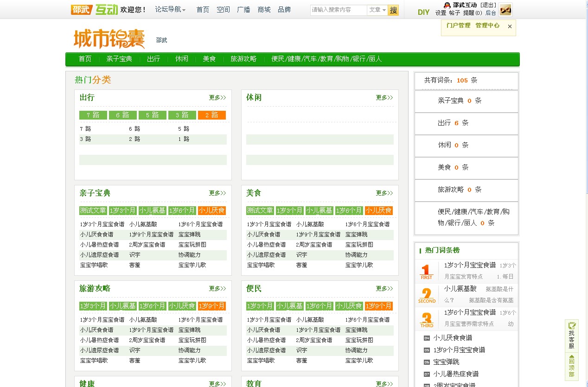Select 亲子宝典 in the green menu bar
The image size is (588, 387).
click(119, 59)
